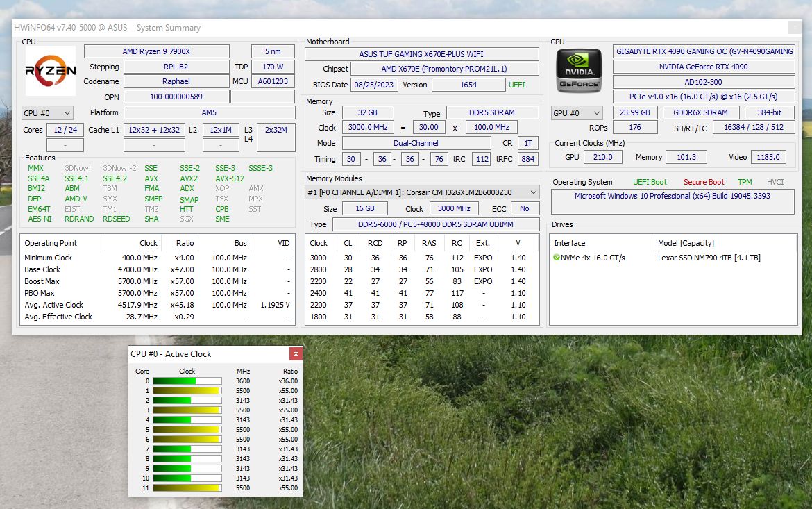The image size is (812, 509).
Task: Select the Lexar SSD NM790 drive entry
Action: pos(709,258)
